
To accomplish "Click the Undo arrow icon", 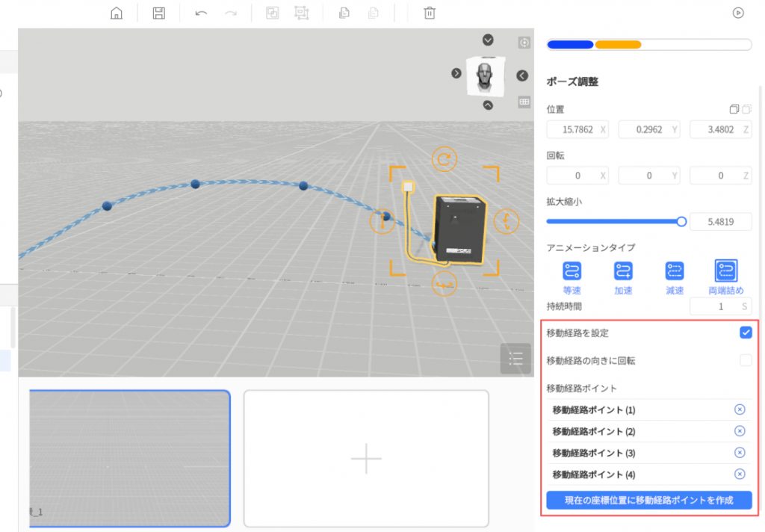I will [x=200, y=13].
